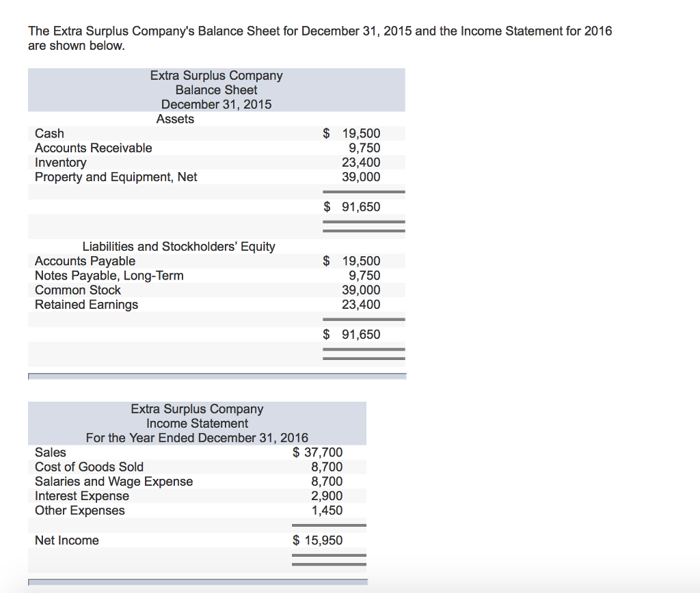Select 'Property and Equipment, Net' label
Image resolution: width=700 pixels, height=593 pixels.
(116, 177)
